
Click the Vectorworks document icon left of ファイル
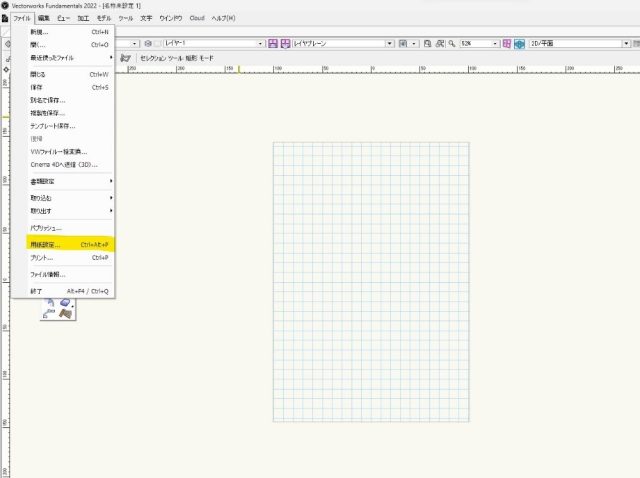(x=5, y=18)
